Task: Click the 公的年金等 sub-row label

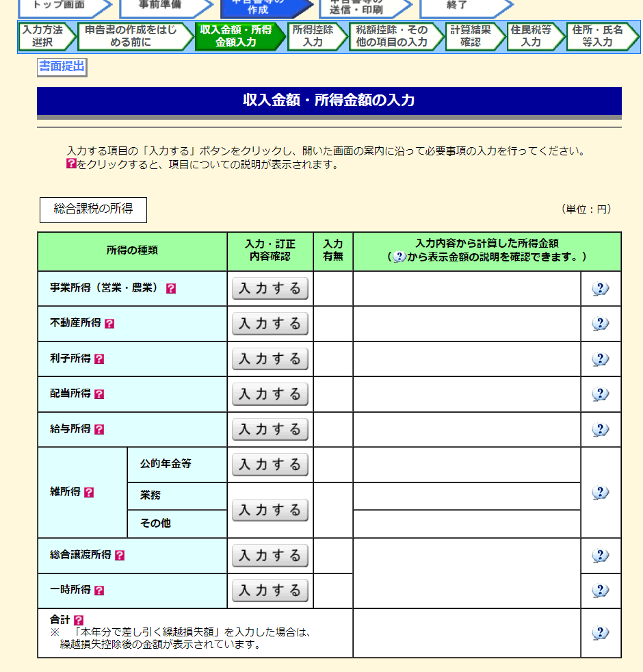Action: [166, 464]
